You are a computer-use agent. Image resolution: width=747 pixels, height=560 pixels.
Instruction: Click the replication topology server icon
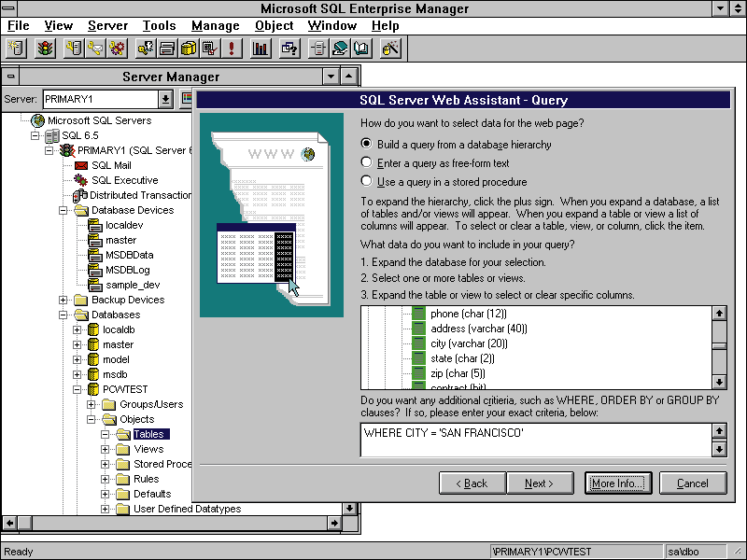coord(318,49)
